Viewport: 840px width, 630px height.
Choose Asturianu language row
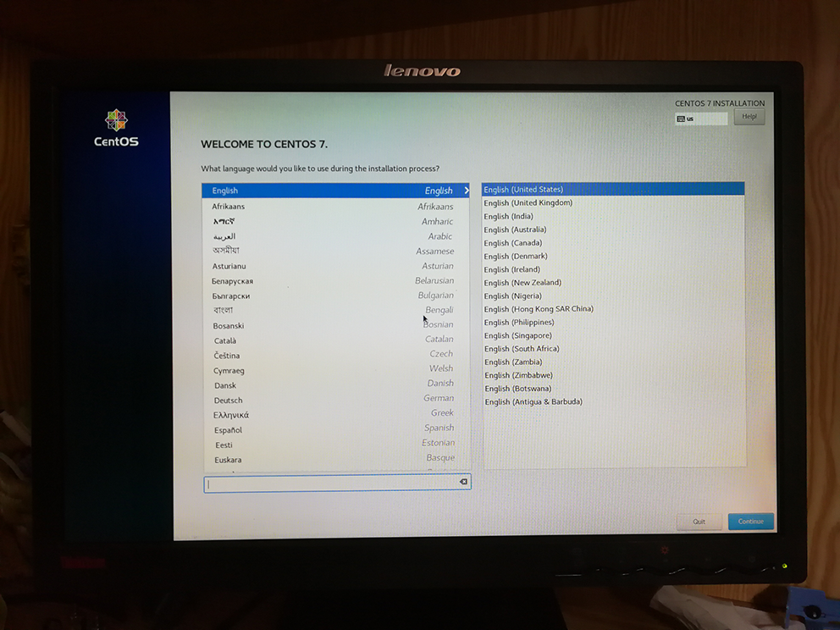pyautogui.click(x=335, y=266)
